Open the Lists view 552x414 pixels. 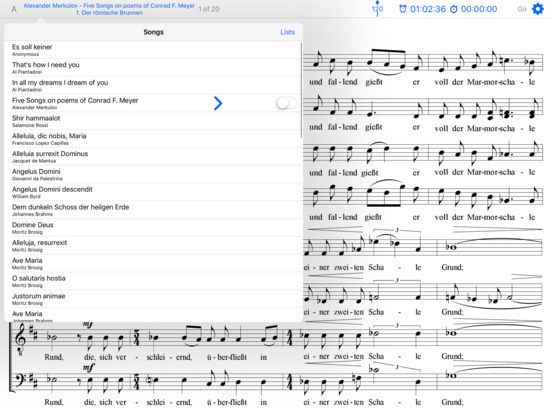287,32
